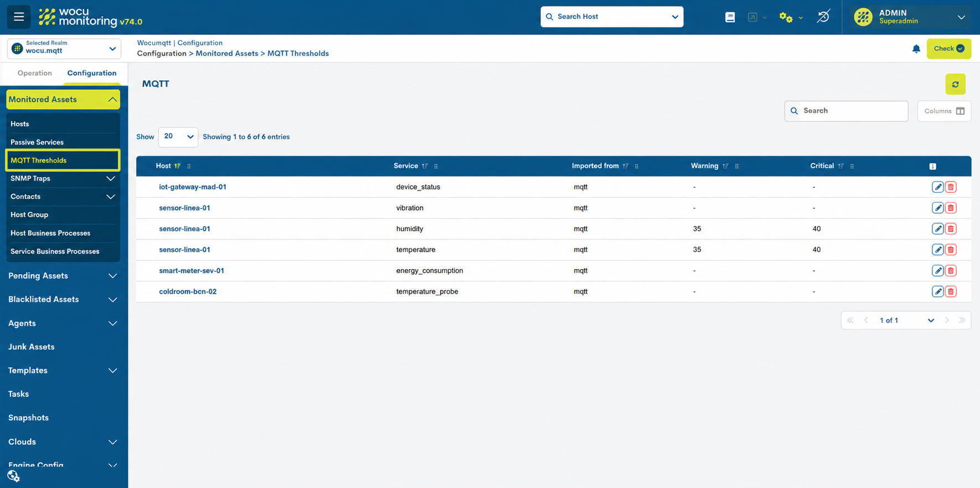
Task: Delete the smart-meter-sev-01 energy_consumption entry
Action: pyautogui.click(x=951, y=271)
